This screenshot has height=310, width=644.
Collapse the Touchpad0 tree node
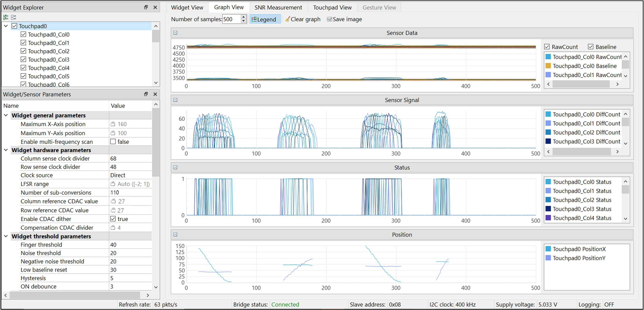pos(6,26)
